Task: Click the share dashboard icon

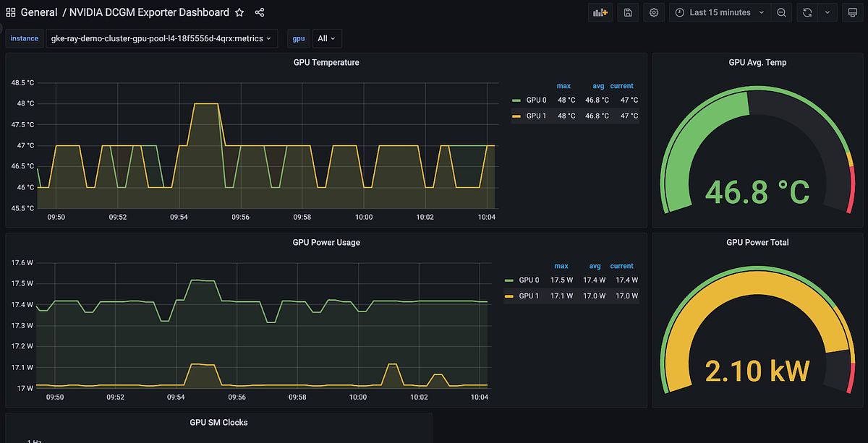Action: pyautogui.click(x=259, y=12)
